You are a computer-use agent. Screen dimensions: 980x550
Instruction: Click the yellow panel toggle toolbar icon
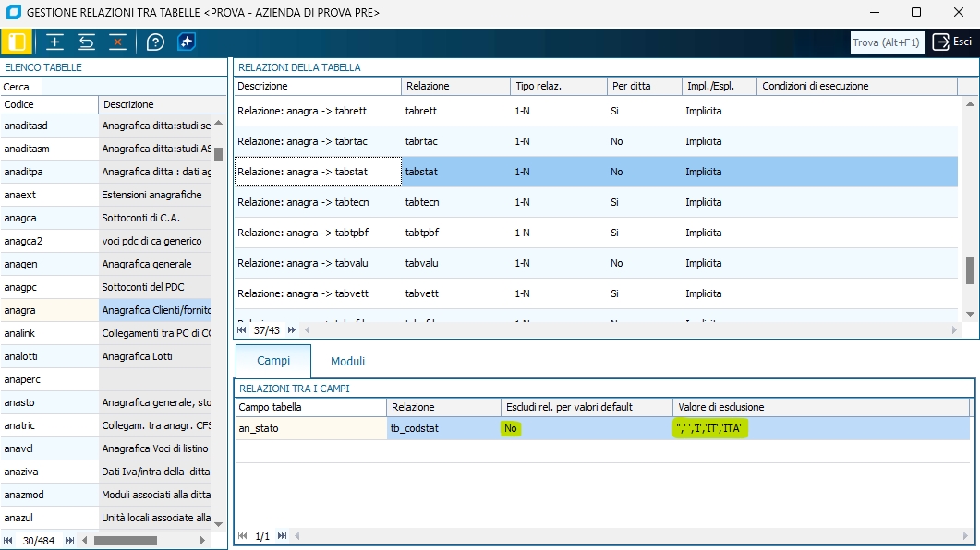coord(17,42)
